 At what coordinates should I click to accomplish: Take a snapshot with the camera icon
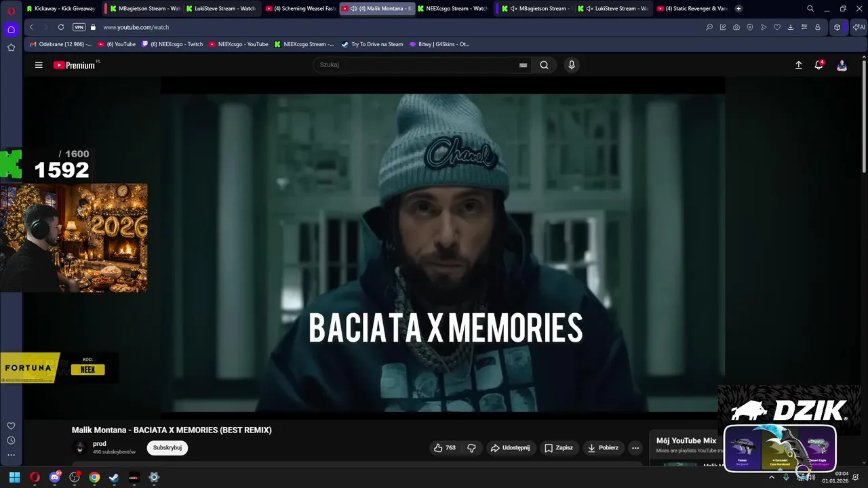click(x=736, y=27)
